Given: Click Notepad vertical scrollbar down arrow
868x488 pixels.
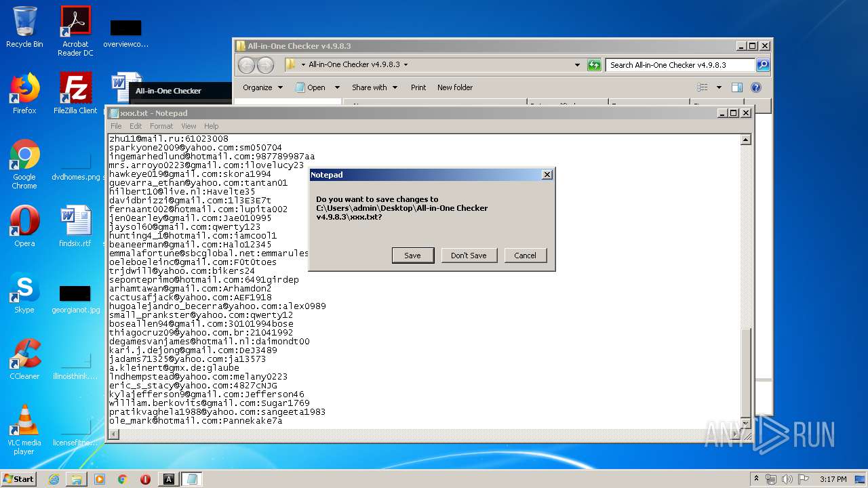Looking at the screenshot, I should [745, 424].
